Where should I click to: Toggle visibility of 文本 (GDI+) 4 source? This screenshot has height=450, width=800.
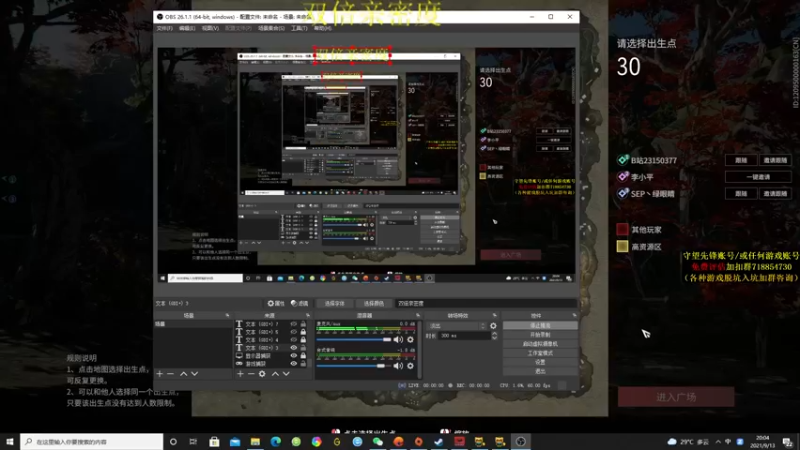[x=293, y=340]
